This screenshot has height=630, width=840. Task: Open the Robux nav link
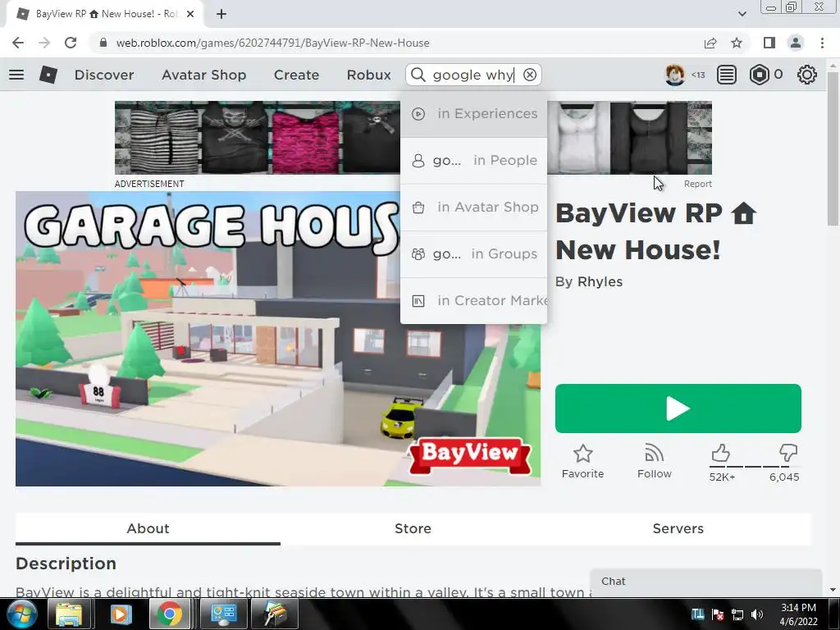[x=368, y=75]
